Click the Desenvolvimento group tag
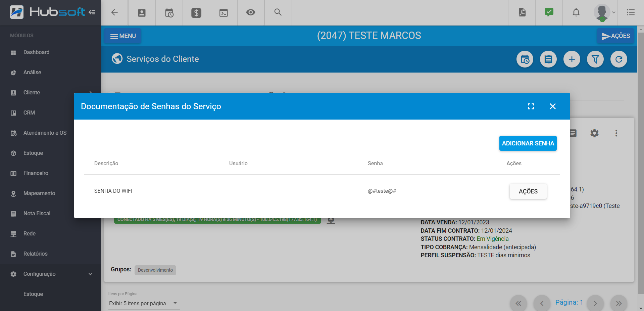Viewport: 644px width, 311px height. [x=155, y=270]
